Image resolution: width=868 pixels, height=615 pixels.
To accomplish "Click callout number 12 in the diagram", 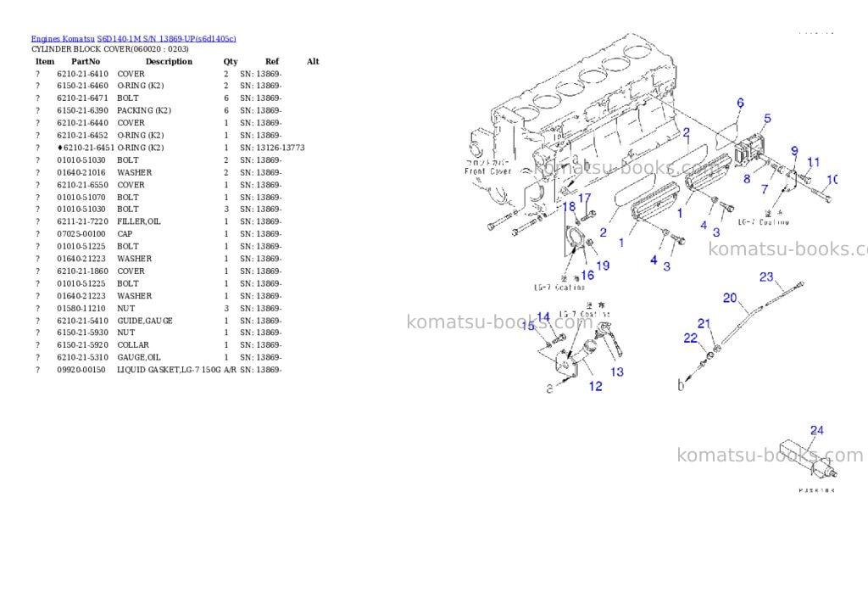I will coord(596,386).
